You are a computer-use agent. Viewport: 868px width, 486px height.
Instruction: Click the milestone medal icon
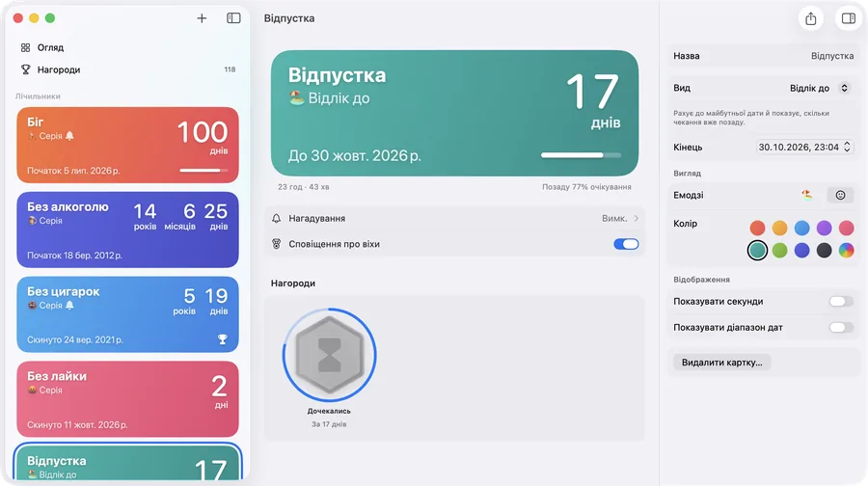pos(276,244)
